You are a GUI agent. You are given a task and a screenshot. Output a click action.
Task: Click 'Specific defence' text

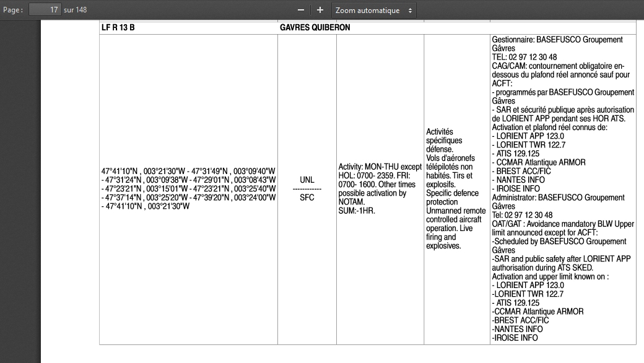click(452, 193)
